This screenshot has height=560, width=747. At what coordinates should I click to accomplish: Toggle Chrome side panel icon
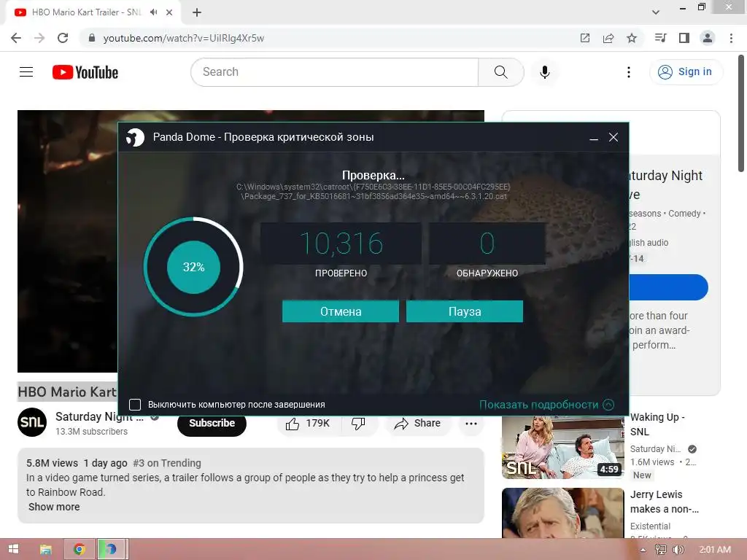click(684, 38)
